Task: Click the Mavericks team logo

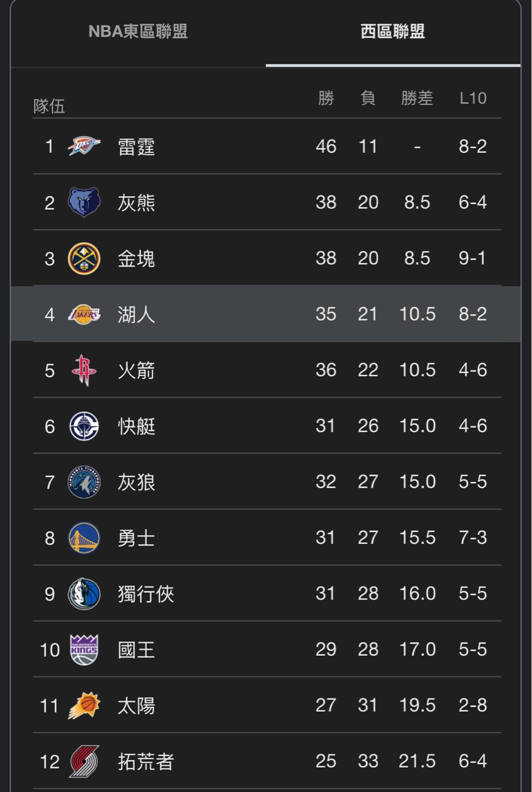Action: (84, 594)
